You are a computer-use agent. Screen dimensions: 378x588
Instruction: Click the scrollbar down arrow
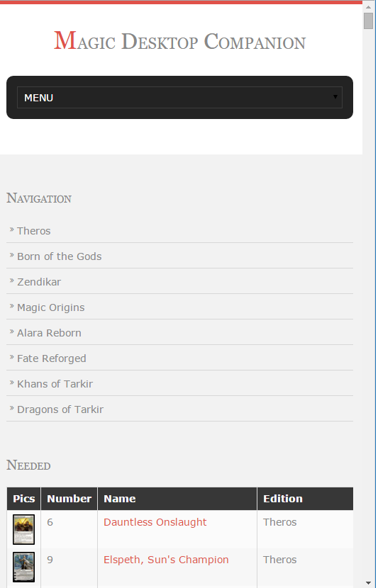click(369, 583)
